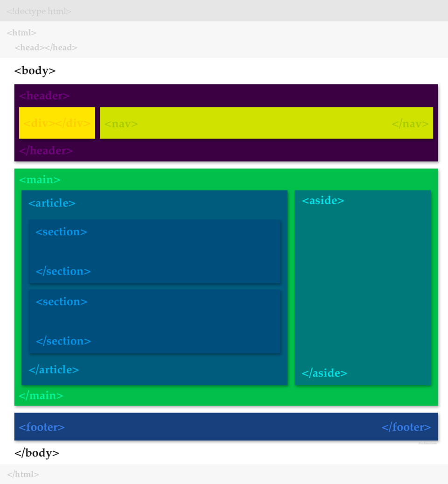Screen dimensions: 448x484
Task: Click the first </section> closing tag
Action: point(63,271)
